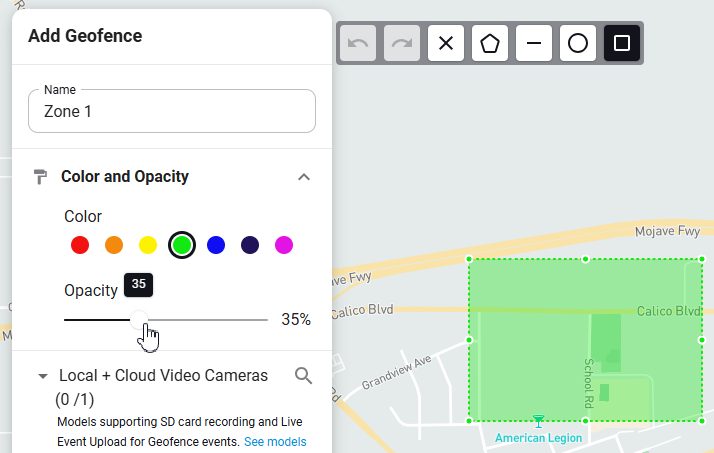714x453 pixels.
Task: Click the opacity slider handle
Action: [139, 320]
